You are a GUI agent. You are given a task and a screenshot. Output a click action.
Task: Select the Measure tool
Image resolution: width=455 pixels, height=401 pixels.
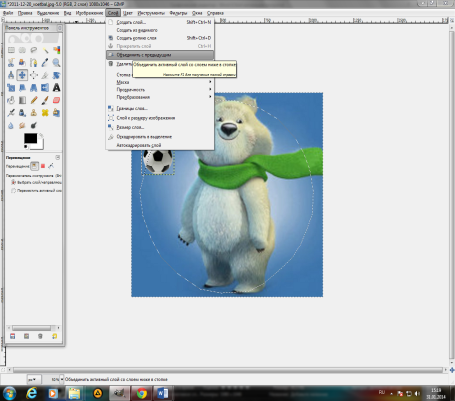[11, 75]
